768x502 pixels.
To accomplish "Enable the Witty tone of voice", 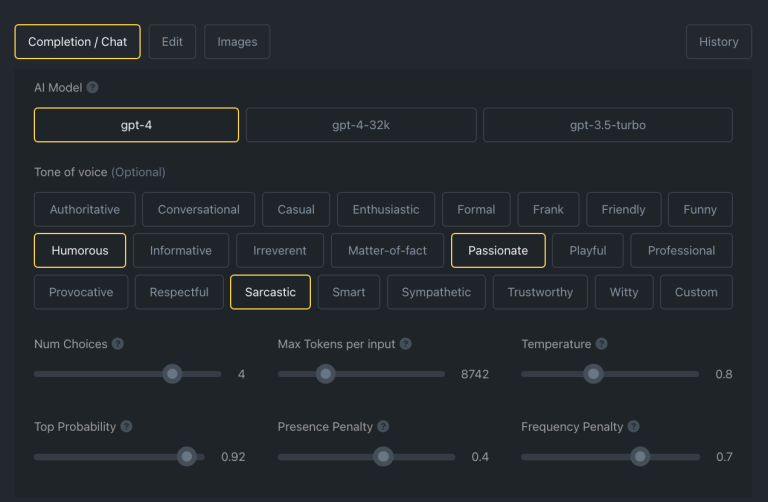I will click(624, 292).
